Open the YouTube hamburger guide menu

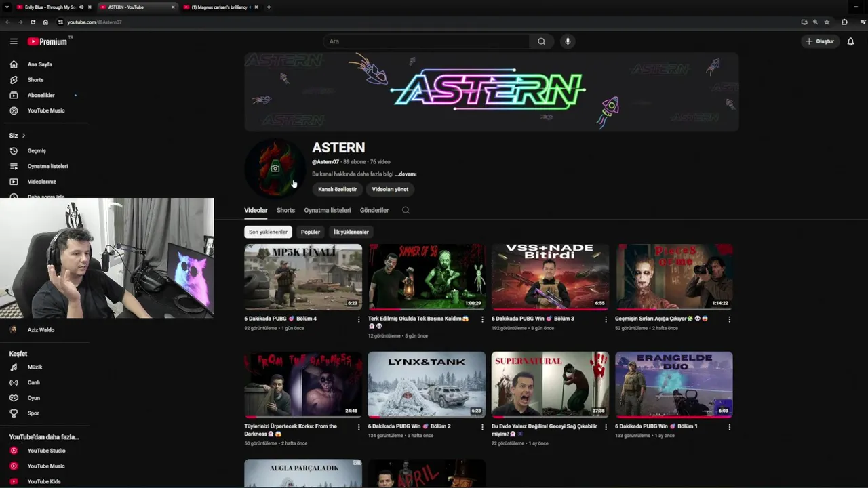pyautogui.click(x=14, y=41)
